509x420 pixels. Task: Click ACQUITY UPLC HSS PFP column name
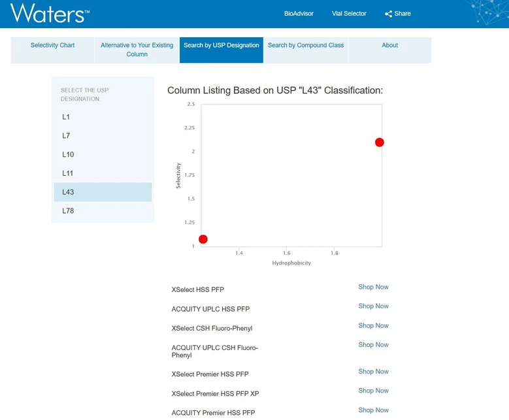(x=210, y=309)
